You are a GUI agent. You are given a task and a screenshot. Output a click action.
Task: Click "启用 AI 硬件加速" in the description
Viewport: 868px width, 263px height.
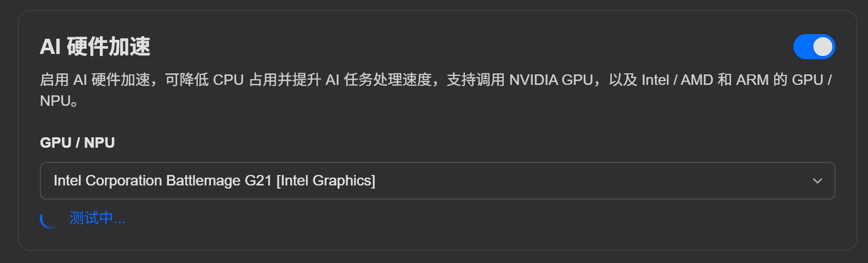coord(95,80)
